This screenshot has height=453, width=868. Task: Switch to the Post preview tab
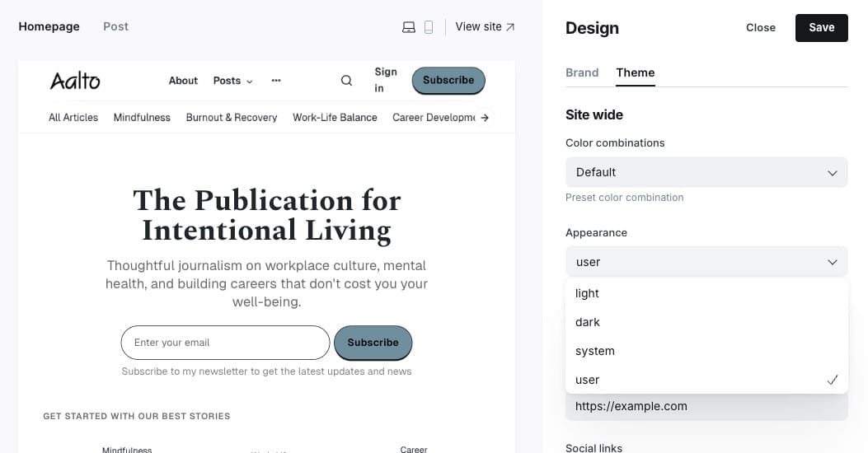(x=115, y=26)
